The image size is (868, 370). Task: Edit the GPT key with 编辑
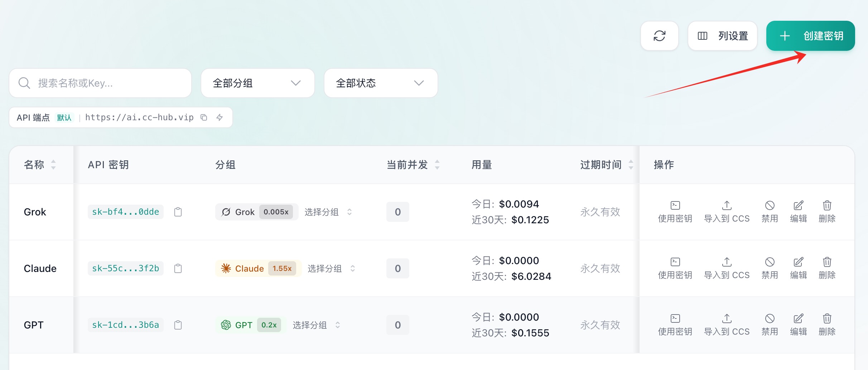(799, 325)
